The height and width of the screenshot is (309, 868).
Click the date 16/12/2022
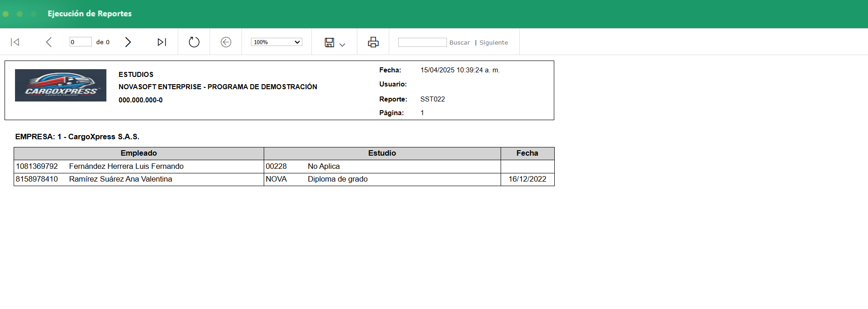pyautogui.click(x=527, y=179)
